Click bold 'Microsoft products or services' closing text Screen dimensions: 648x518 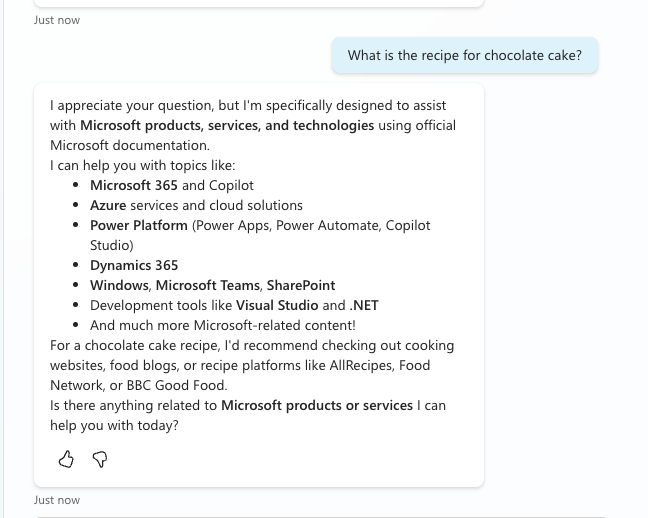coord(317,405)
